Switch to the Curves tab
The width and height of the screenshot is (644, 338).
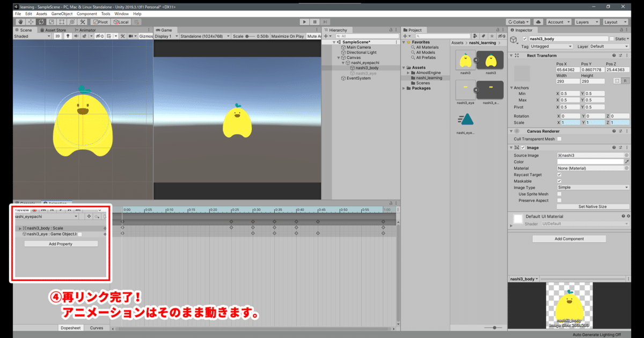(97, 328)
